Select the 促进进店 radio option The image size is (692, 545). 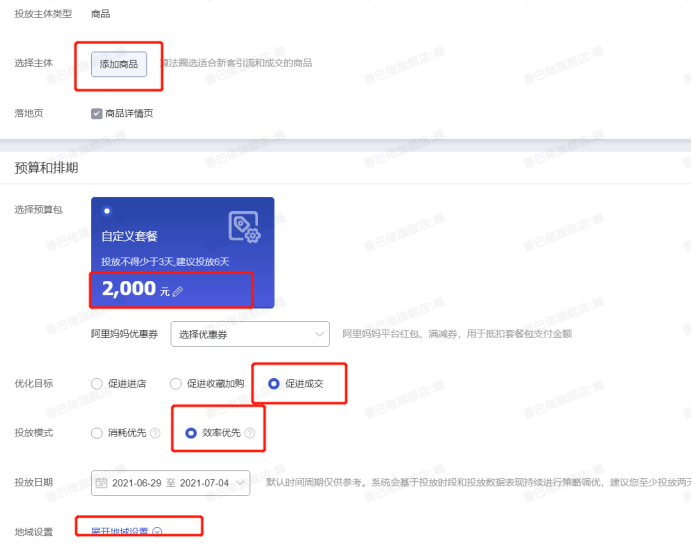[x=97, y=384]
